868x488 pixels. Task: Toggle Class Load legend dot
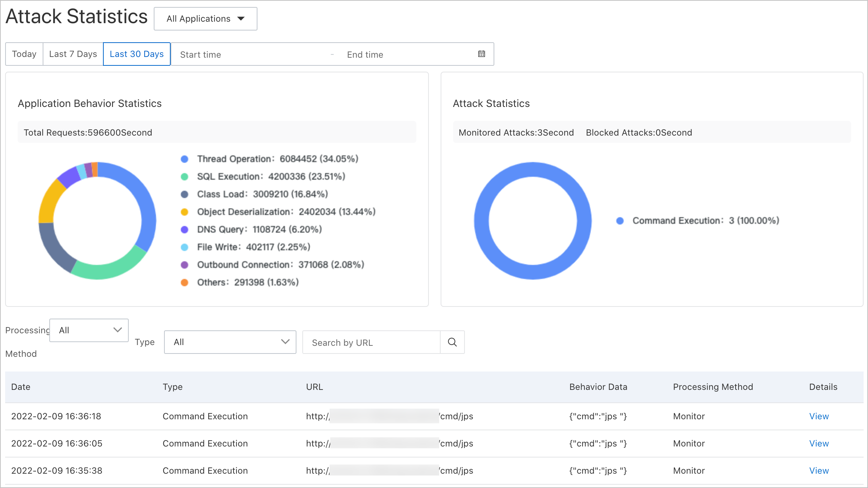185,194
